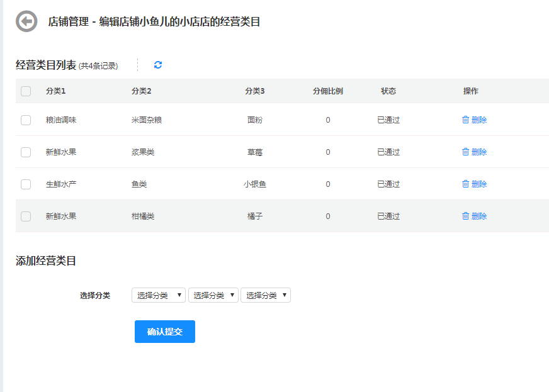Open the third 选择分类 dropdown

point(266,295)
